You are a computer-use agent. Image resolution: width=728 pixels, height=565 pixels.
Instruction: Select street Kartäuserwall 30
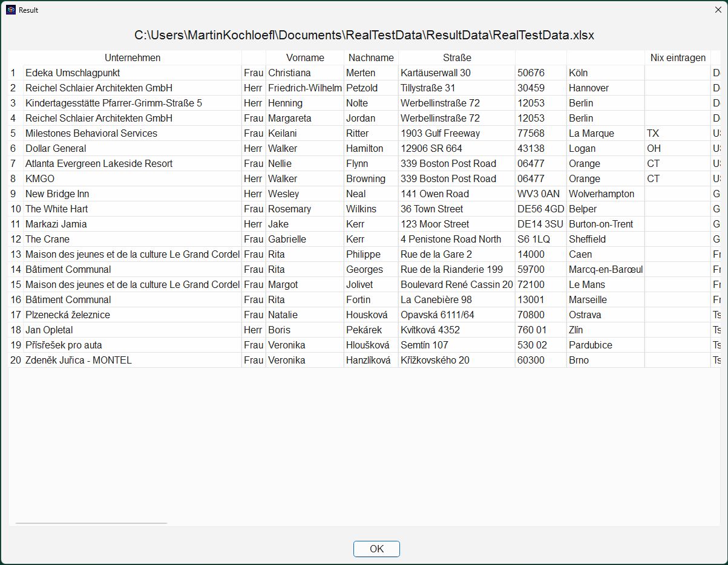click(x=457, y=73)
